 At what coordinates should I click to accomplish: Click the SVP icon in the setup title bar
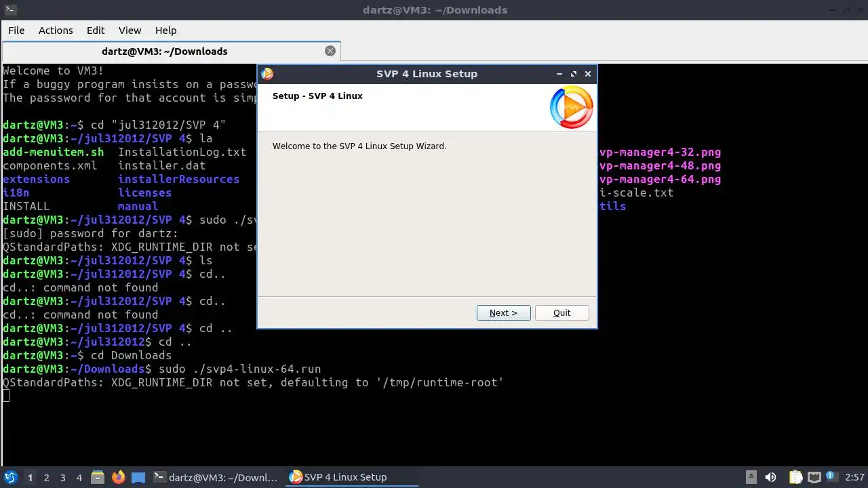click(267, 74)
